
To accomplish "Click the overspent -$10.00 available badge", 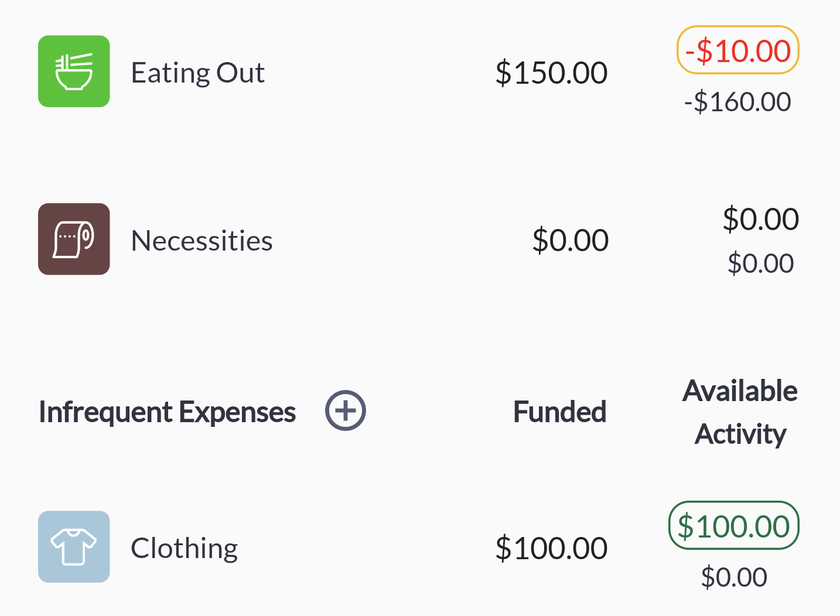I will [738, 50].
